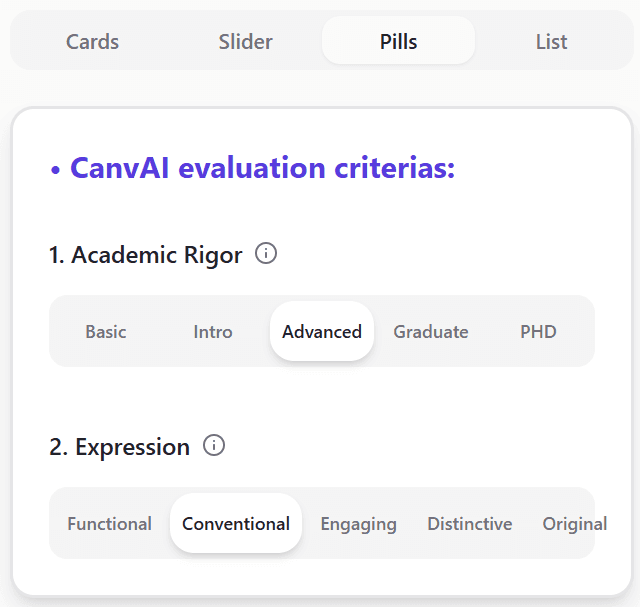Switch to the Cards view tab
The height and width of the screenshot is (607, 640).
pos(92,42)
